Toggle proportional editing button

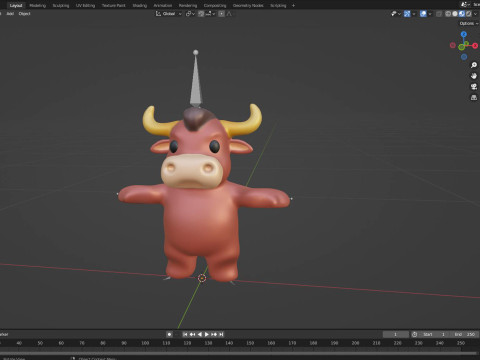pyautogui.click(x=221, y=14)
